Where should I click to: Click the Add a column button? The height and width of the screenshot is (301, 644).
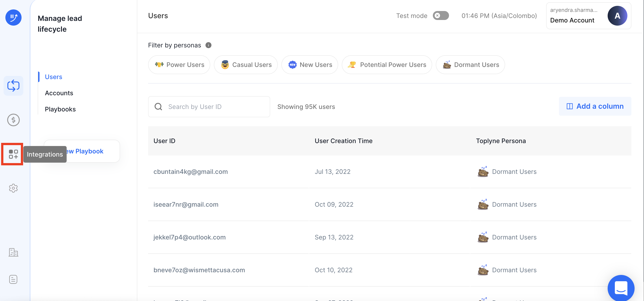(595, 106)
